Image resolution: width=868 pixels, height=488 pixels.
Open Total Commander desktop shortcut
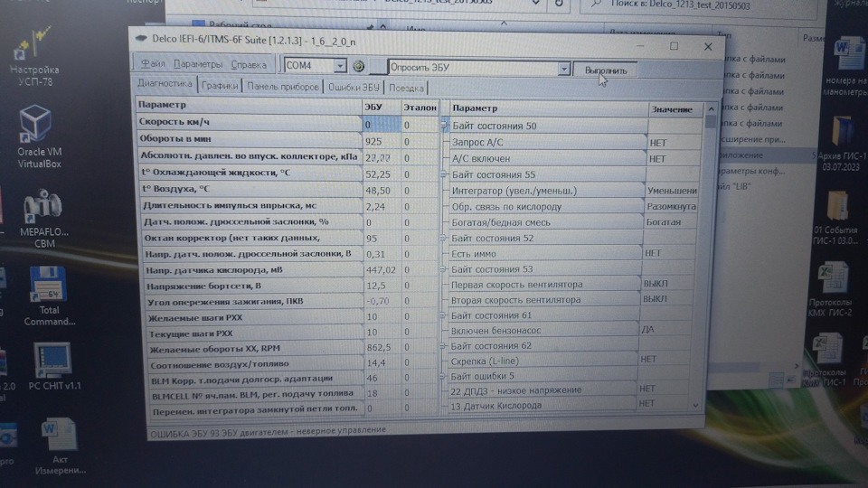pos(49,296)
